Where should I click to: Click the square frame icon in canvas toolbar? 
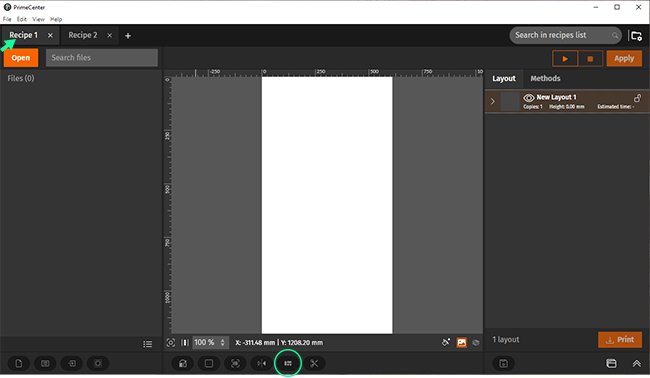(x=209, y=363)
